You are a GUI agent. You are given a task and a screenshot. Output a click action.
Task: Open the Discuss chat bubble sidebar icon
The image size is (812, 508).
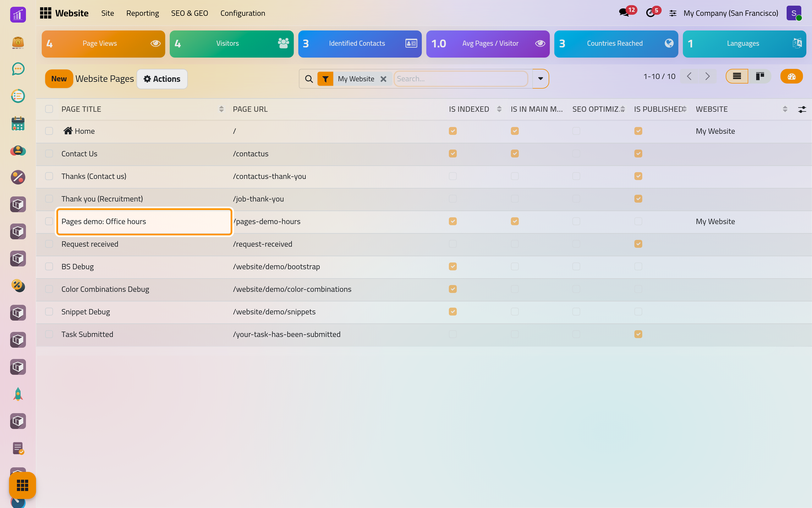point(18,69)
